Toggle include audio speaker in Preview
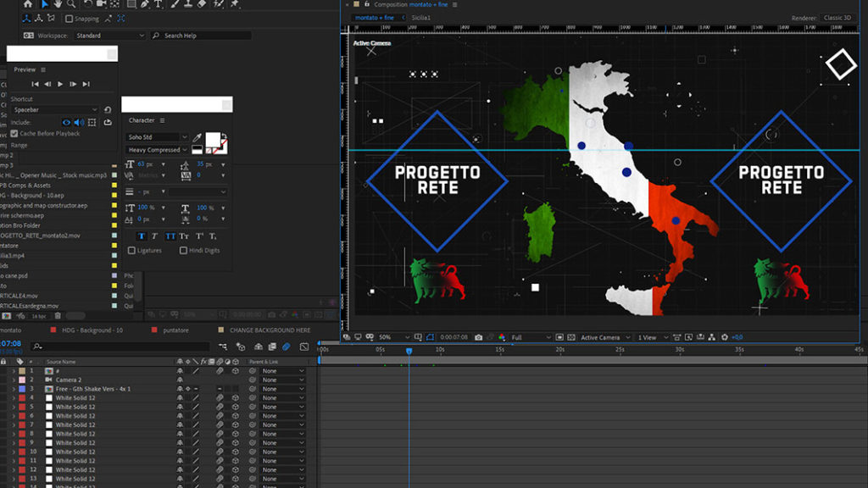 pyautogui.click(x=79, y=122)
